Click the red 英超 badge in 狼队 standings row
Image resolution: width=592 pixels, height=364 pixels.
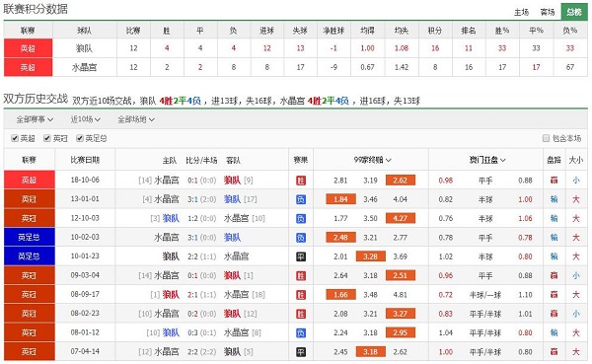pyautogui.click(x=29, y=48)
